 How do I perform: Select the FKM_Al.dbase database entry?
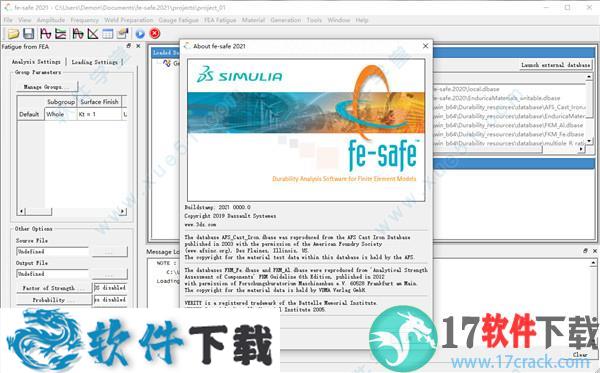(509, 125)
